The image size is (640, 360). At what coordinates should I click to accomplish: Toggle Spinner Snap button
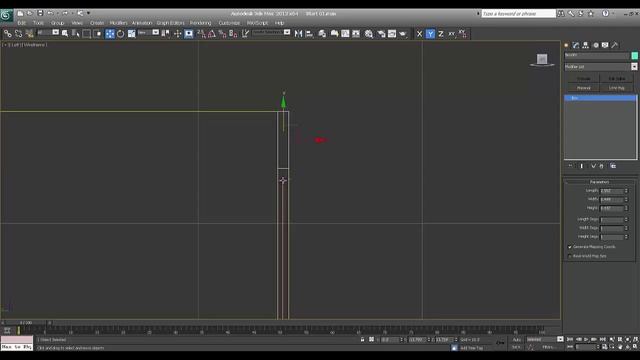(x=233, y=34)
